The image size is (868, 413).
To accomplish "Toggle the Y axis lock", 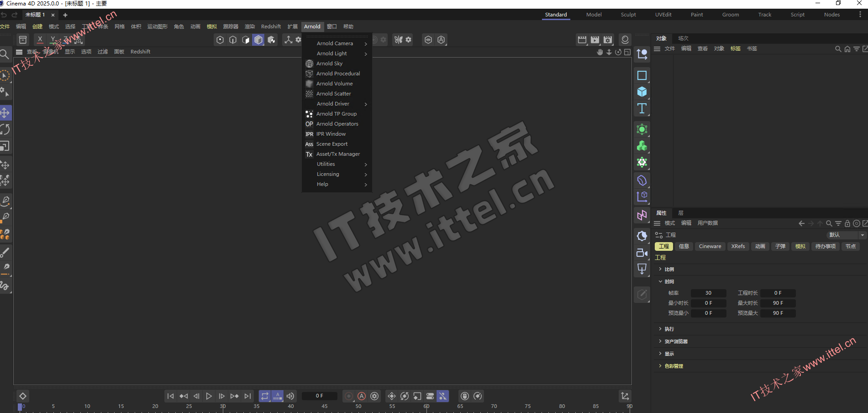I will (53, 39).
